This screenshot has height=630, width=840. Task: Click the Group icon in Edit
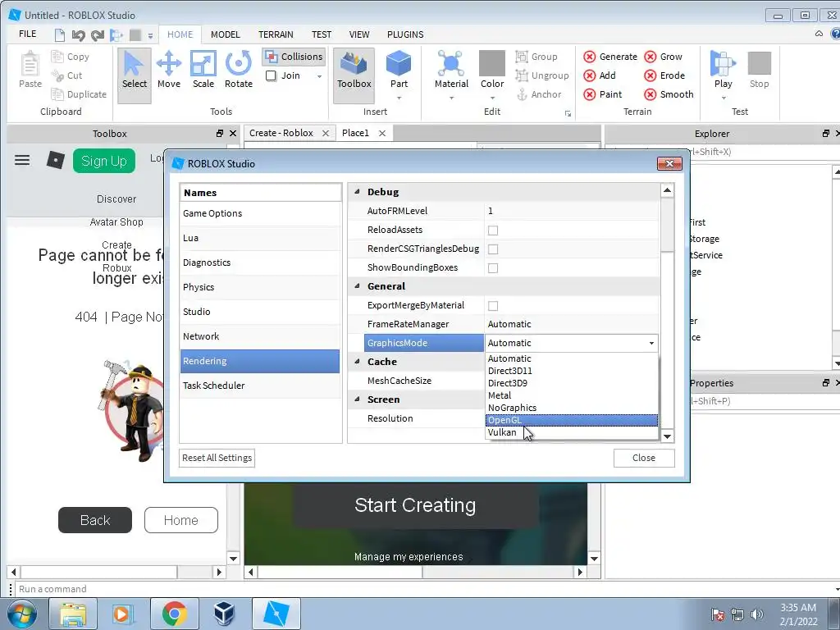click(x=521, y=57)
